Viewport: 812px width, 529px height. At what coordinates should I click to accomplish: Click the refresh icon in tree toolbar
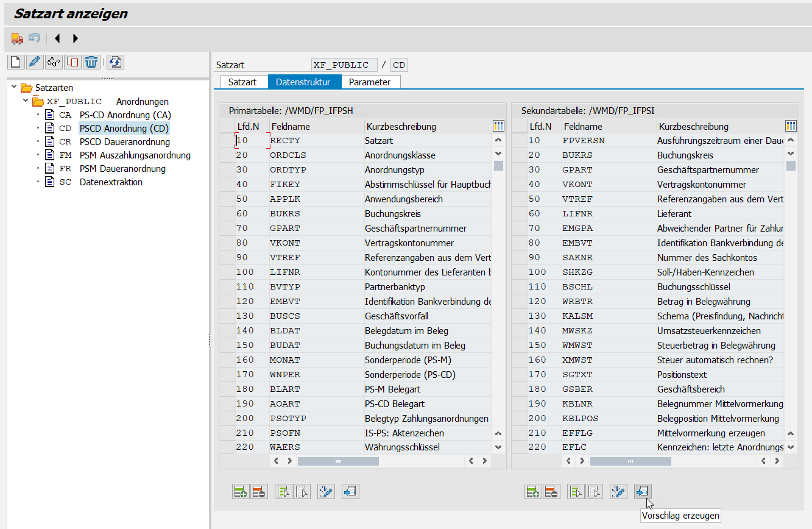pyautogui.click(x=116, y=62)
